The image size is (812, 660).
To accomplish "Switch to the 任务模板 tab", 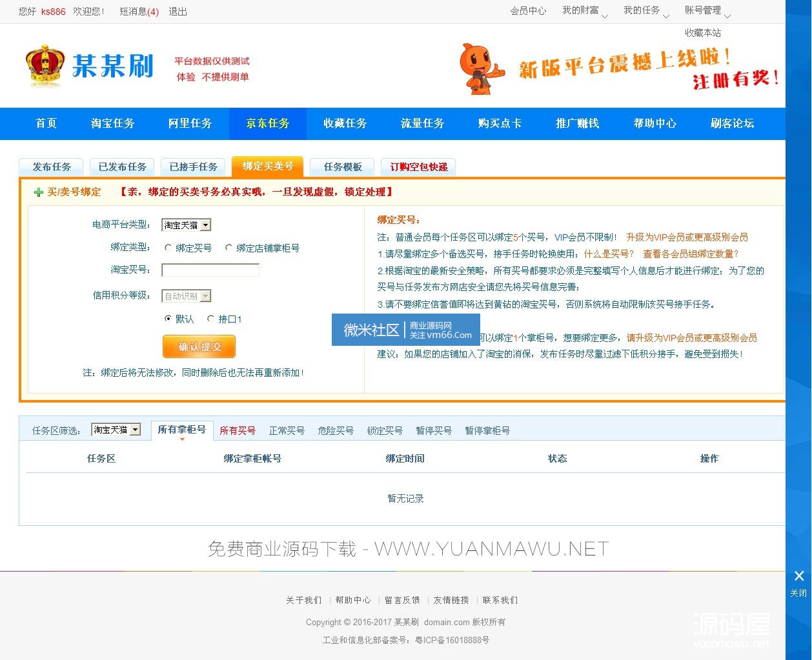I will pyautogui.click(x=343, y=167).
